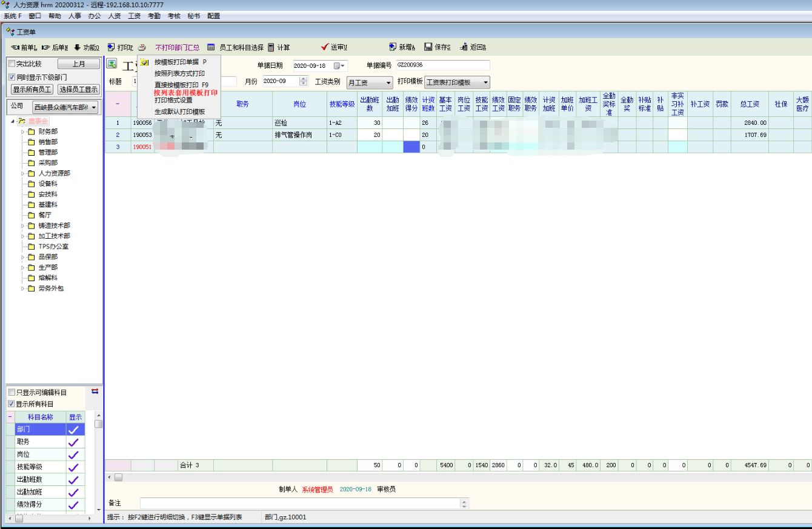Click the red printer icon beside 打印

pos(142,47)
